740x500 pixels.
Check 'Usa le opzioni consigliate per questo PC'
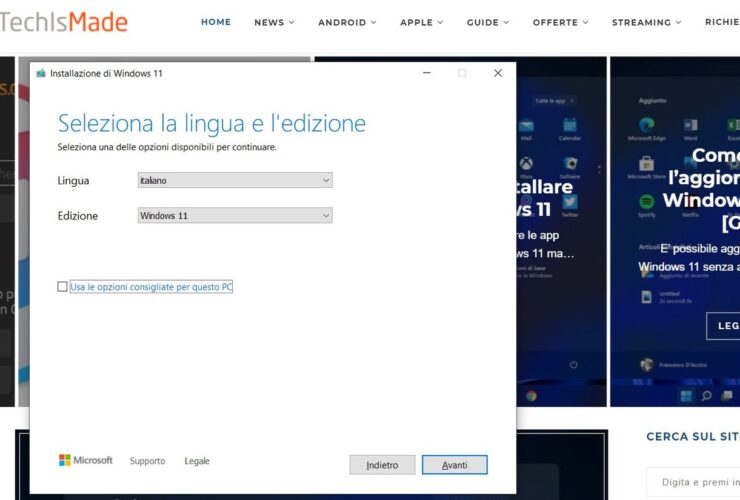62,287
